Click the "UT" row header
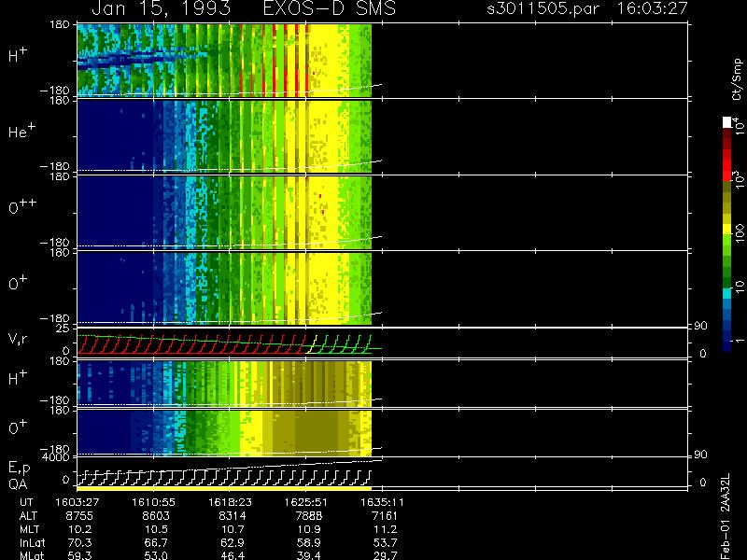 [26, 502]
